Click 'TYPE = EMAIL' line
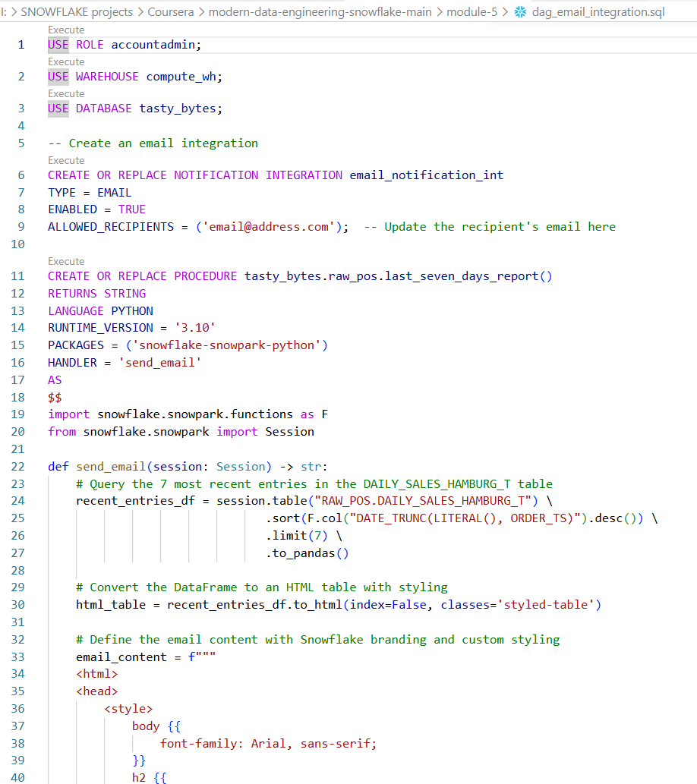697x784 pixels. click(90, 193)
